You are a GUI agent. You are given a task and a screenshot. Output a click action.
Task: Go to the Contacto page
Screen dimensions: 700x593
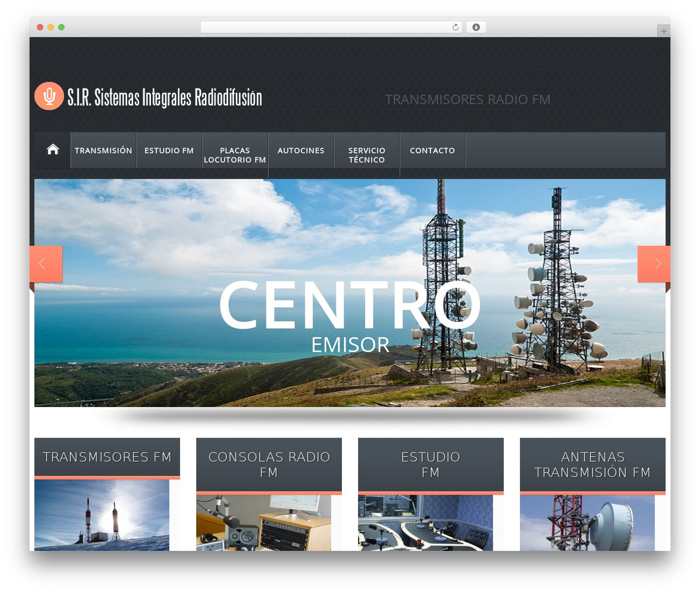[x=433, y=150]
